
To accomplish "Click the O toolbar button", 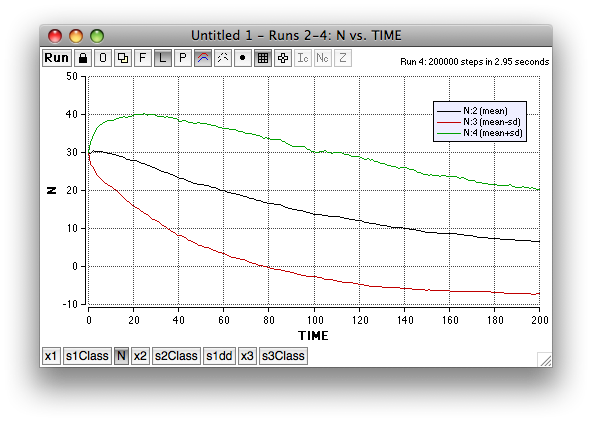I will [x=103, y=58].
